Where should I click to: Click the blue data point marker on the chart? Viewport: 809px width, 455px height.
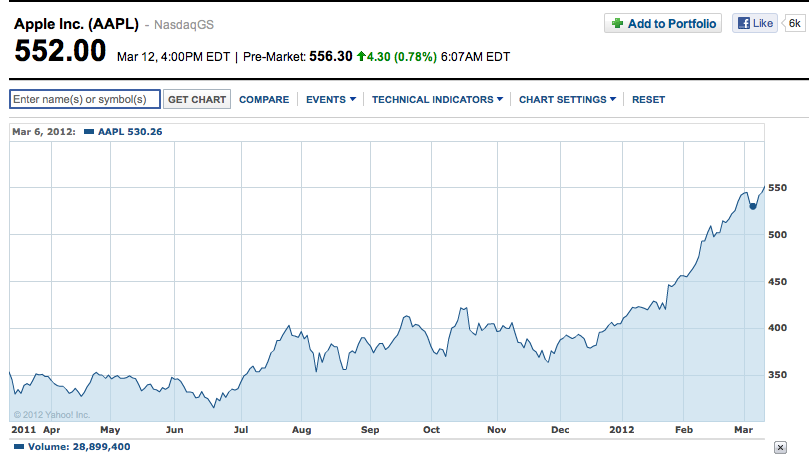tap(753, 206)
